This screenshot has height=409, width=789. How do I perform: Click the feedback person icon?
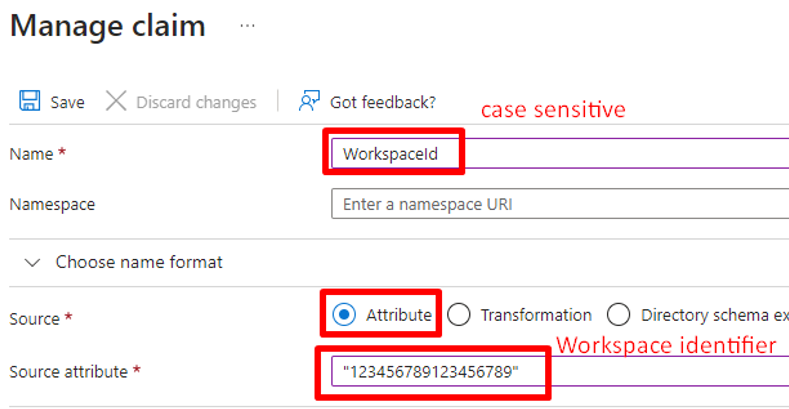[x=309, y=102]
